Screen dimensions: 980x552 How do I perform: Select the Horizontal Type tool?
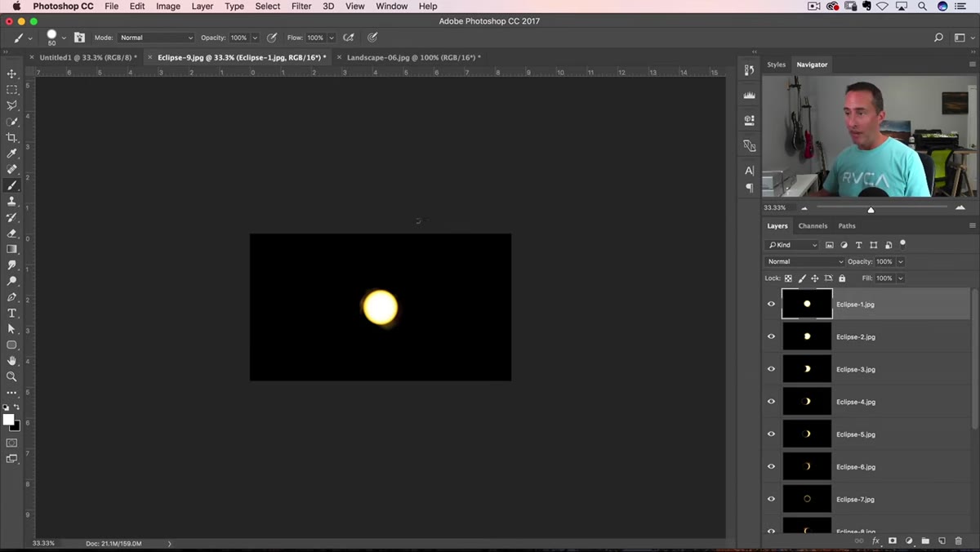[x=11, y=313]
